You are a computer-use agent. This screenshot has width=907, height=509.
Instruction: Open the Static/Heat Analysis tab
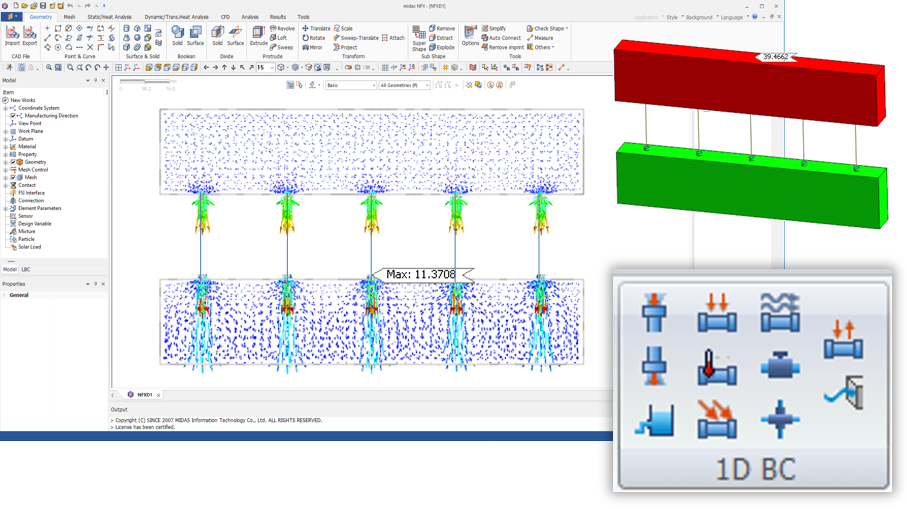pyautogui.click(x=109, y=17)
